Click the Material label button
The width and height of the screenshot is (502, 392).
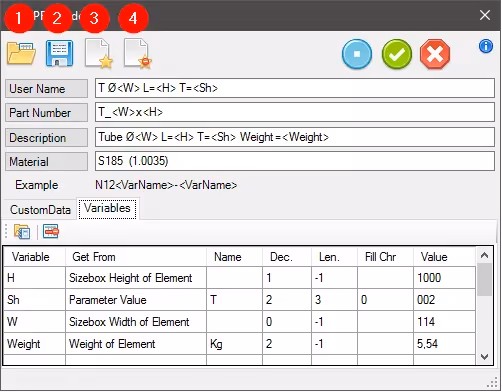coord(47,162)
